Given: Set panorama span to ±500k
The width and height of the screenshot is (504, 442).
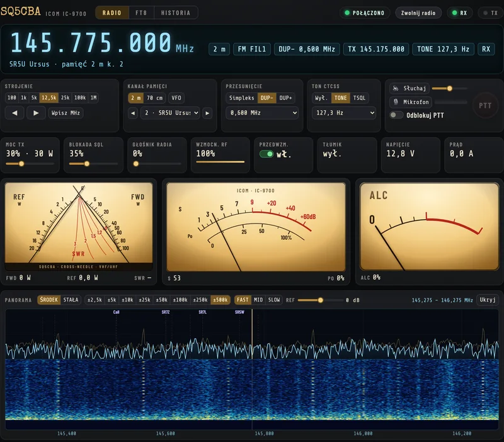Looking at the screenshot, I should [x=220, y=300].
